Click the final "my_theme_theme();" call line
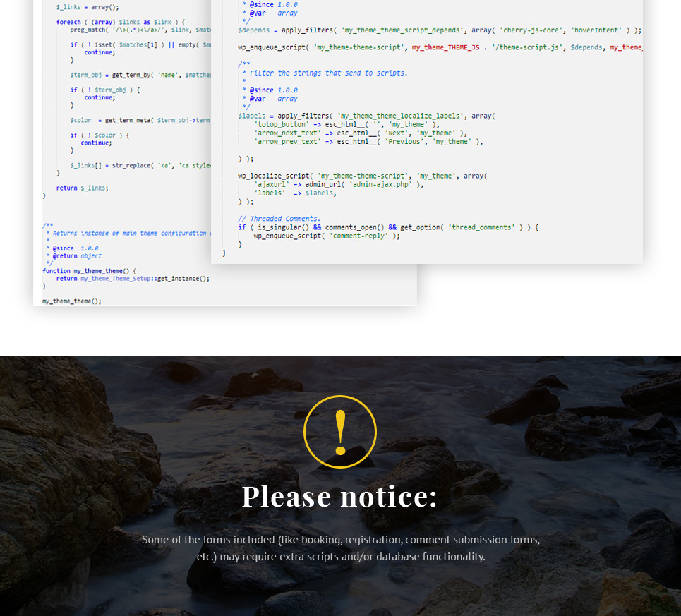681x616 pixels. point(72,301)
